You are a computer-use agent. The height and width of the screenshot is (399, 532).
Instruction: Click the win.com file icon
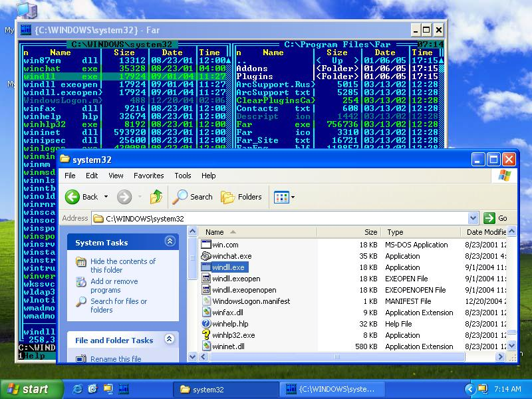pyautogui.click(x=206, y=245)
